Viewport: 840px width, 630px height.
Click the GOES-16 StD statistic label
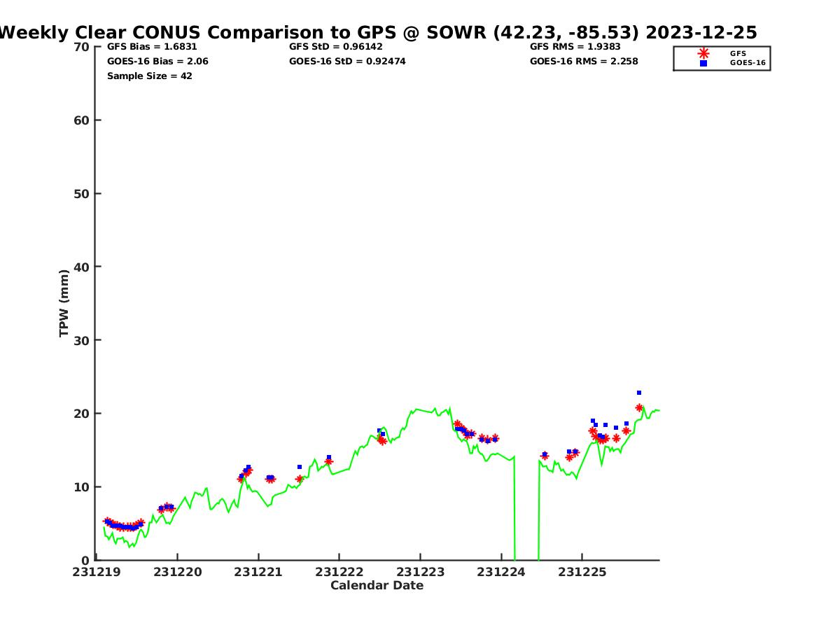pyautogui.click(x=347, y=62)
